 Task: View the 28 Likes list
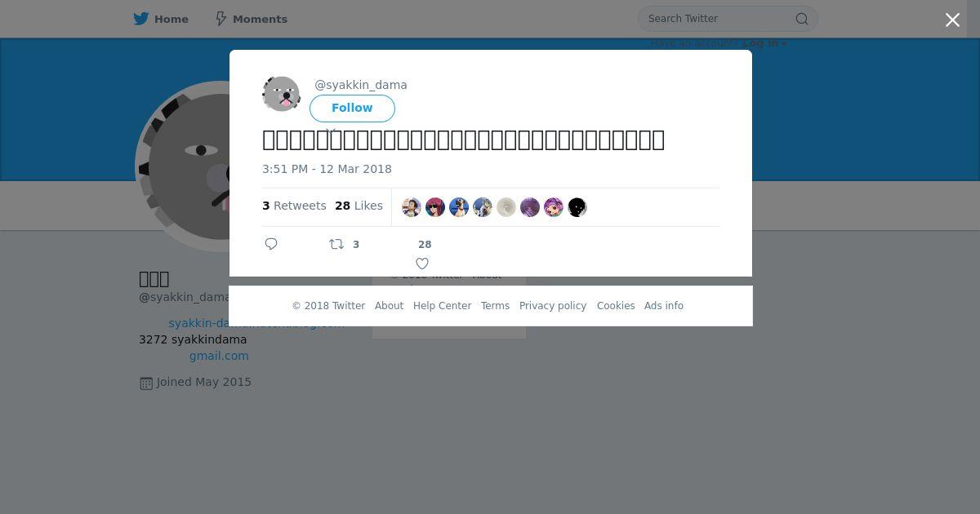[359, 206]
